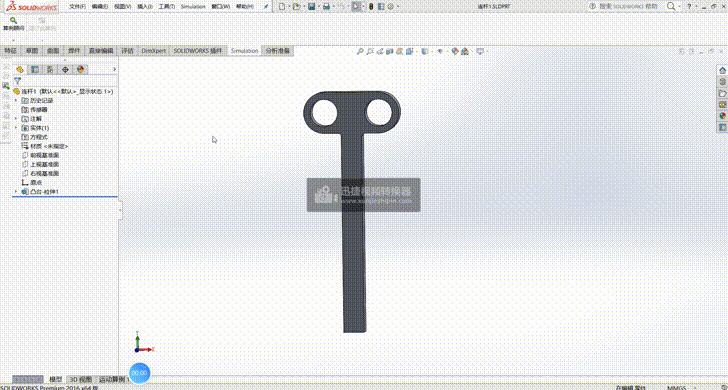The width and height of the screenshot is (728, 390).
Task: Switch to 模型 tab at bottom
Action: pyautogui.click(x=56, y=379)
